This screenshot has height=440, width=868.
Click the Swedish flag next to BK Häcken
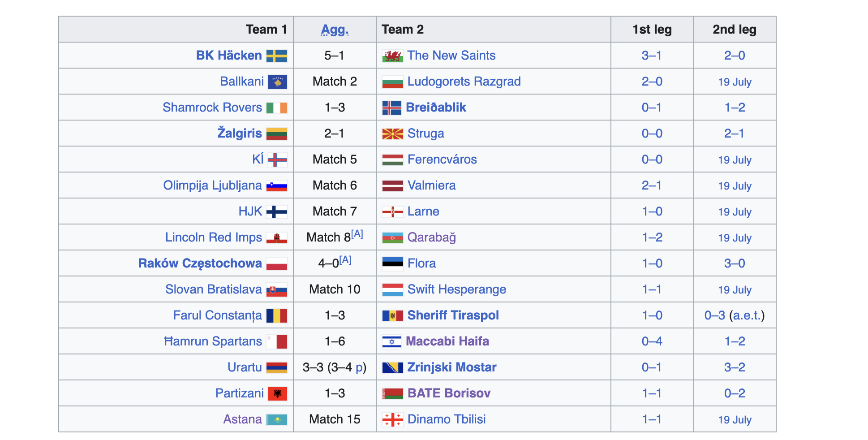[276, 56]
